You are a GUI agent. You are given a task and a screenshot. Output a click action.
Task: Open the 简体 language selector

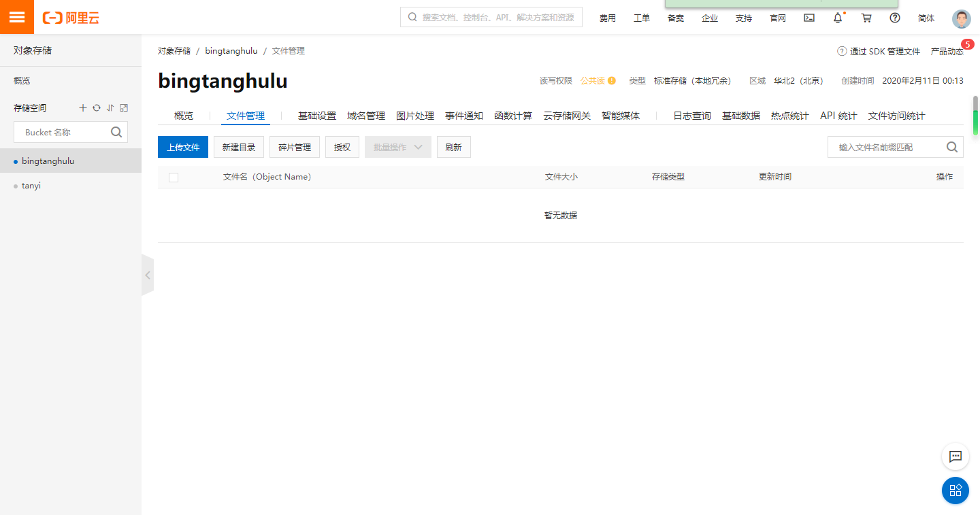pos(926,18)
